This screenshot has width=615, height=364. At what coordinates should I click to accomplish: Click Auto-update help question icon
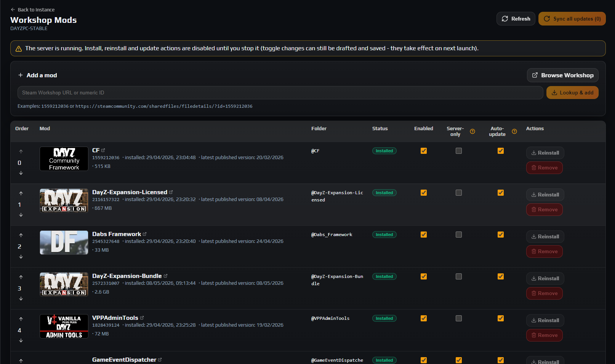(x=514, y=131)
